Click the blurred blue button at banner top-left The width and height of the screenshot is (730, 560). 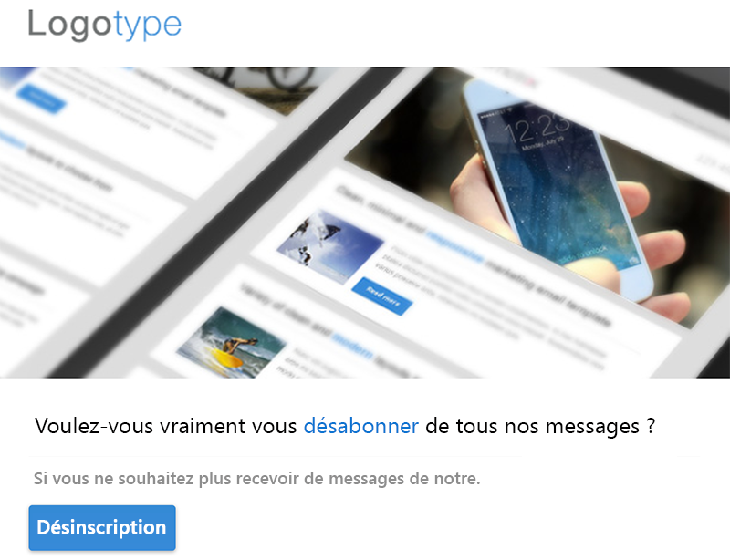pyautogui.click(x=41, y=99)
